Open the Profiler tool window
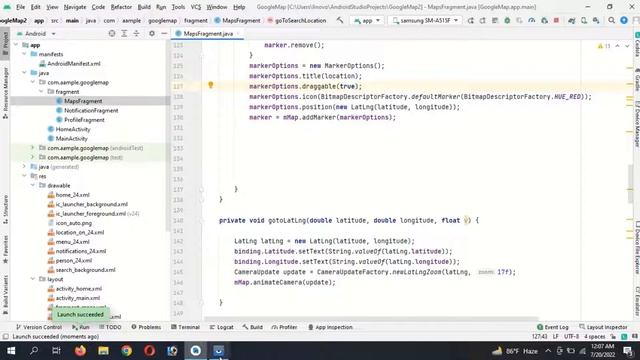The image size is (640, 360). coord(284,327)
